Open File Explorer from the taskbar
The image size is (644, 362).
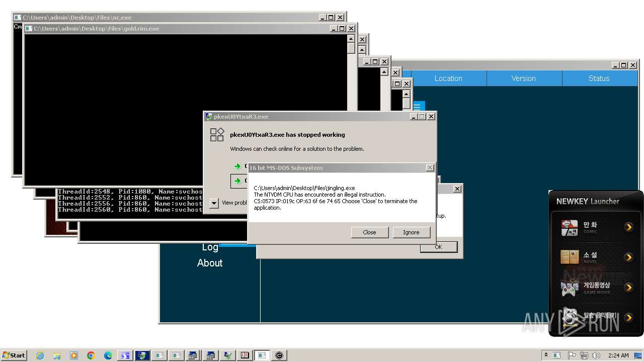point(57,355)
